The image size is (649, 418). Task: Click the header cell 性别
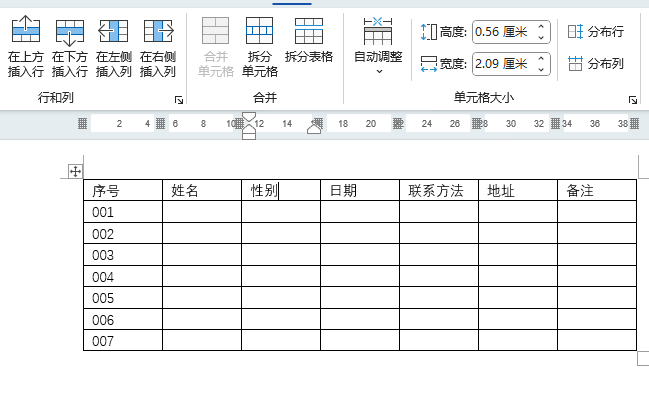pos(281,190)
